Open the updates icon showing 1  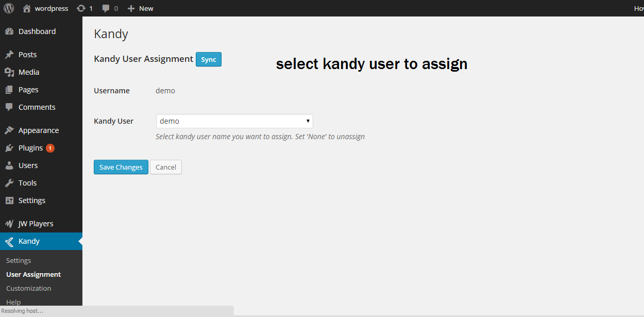(81, 8)
